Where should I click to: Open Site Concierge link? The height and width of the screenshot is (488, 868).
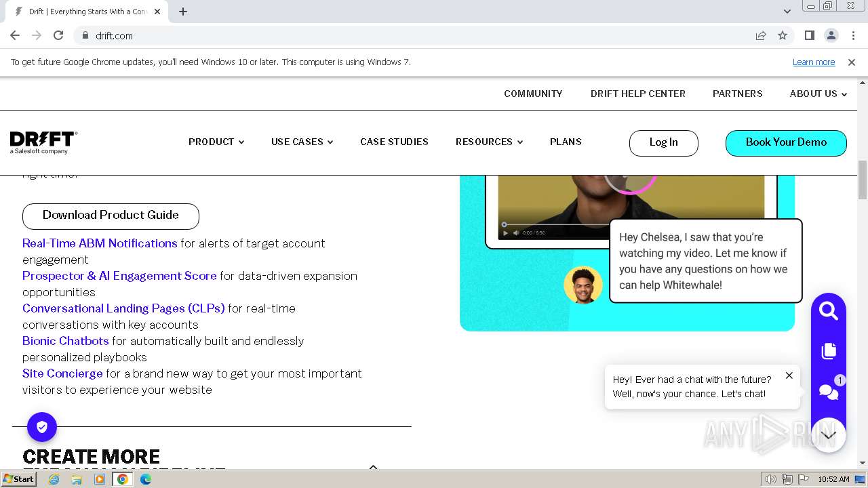coord(62,373)
